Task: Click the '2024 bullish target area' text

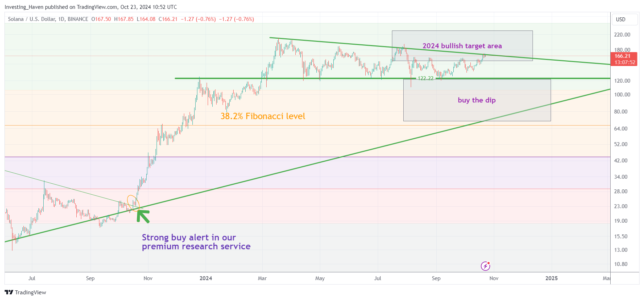Action: coord(462,46)
